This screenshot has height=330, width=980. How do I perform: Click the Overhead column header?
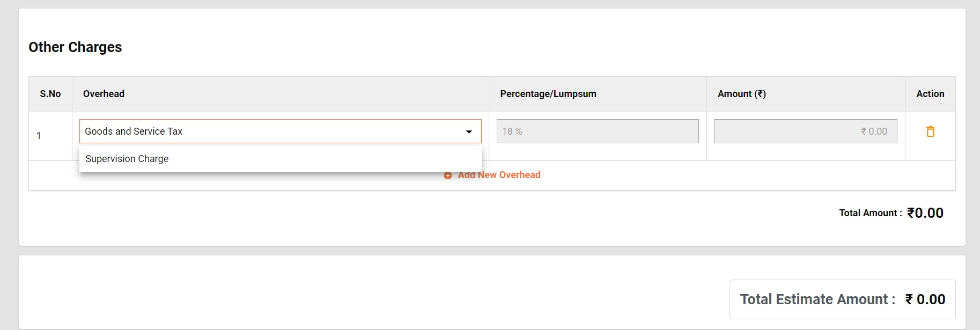coord(104,94)
